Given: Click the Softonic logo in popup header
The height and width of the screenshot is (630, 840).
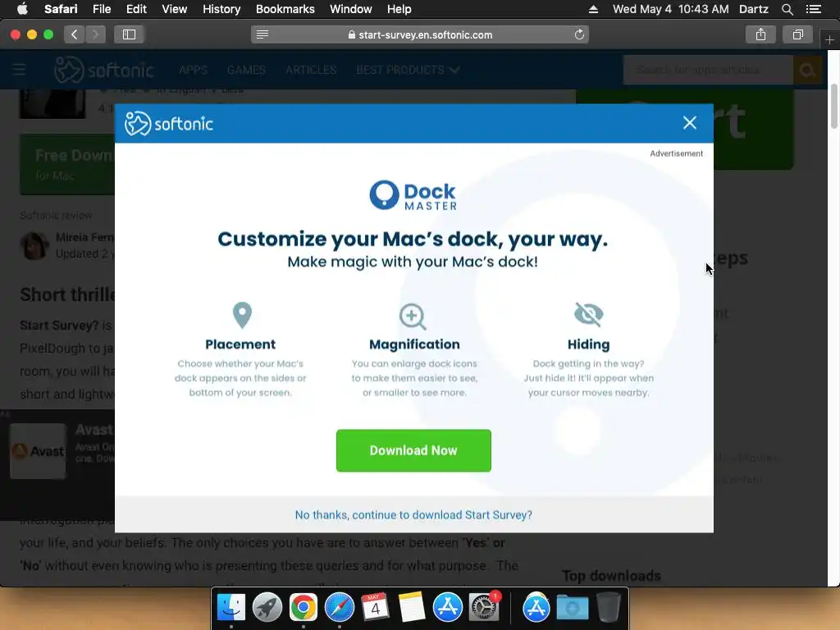Looking at the screenshot, I should pyautogui.click(x=169, y=124).
